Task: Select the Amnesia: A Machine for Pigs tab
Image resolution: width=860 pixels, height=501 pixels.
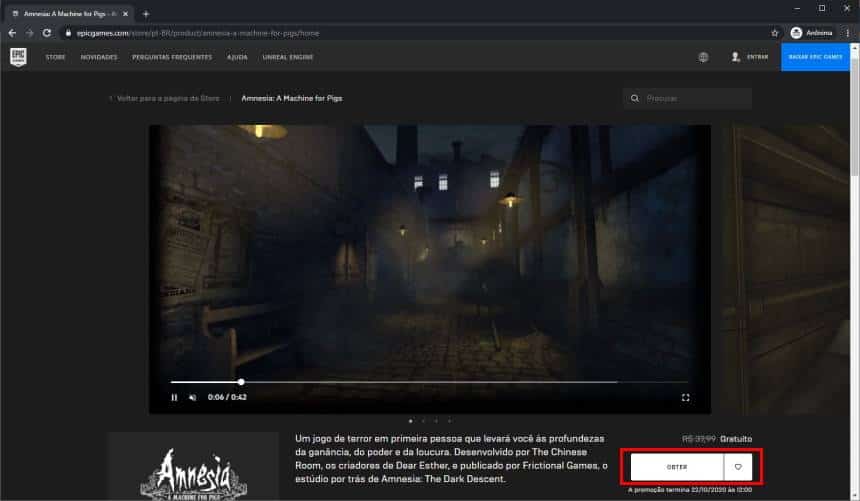Action: click(69, 14)
